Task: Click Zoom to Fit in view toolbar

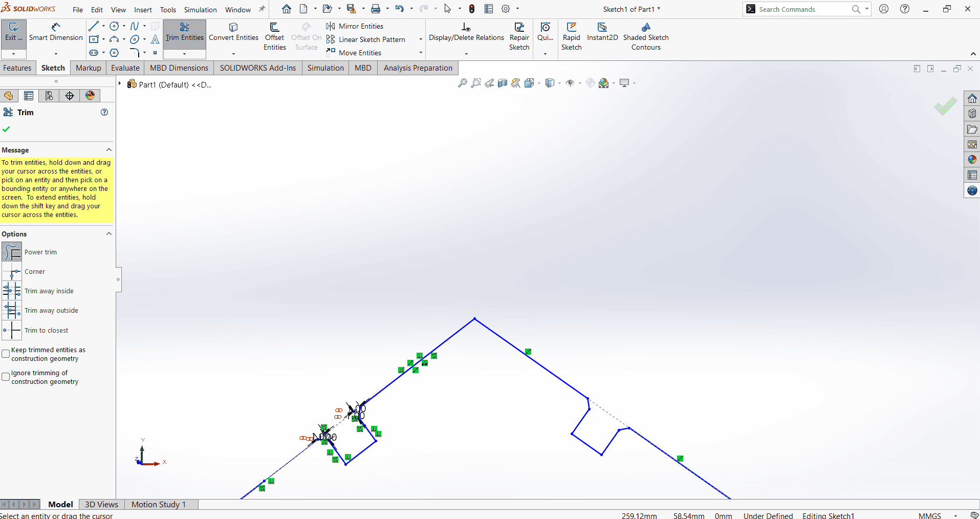Action: 463,83
